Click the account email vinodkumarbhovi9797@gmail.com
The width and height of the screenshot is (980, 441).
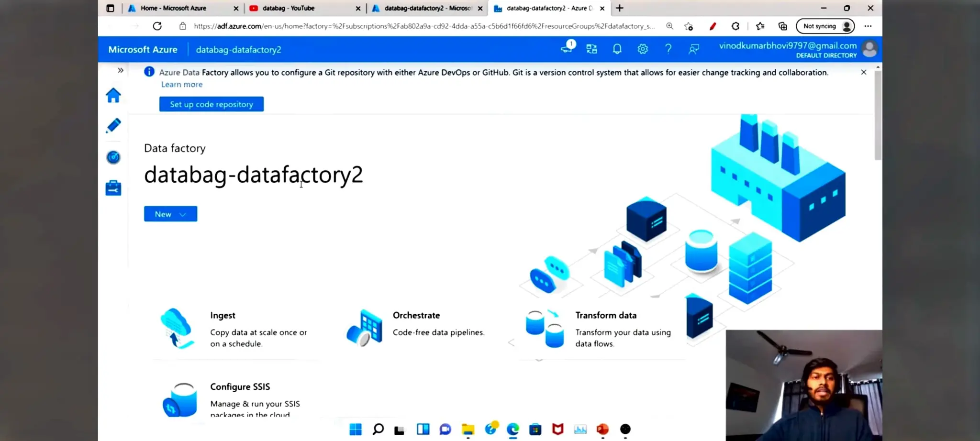(x=788, y=45)
